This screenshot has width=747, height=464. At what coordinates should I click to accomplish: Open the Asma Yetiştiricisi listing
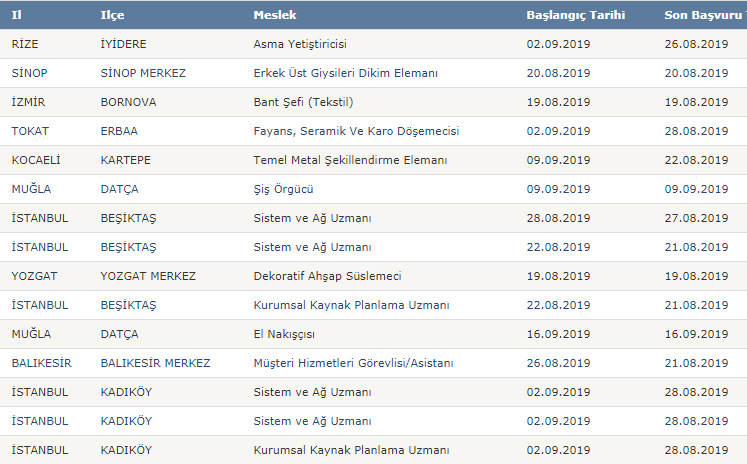point(300,44)
